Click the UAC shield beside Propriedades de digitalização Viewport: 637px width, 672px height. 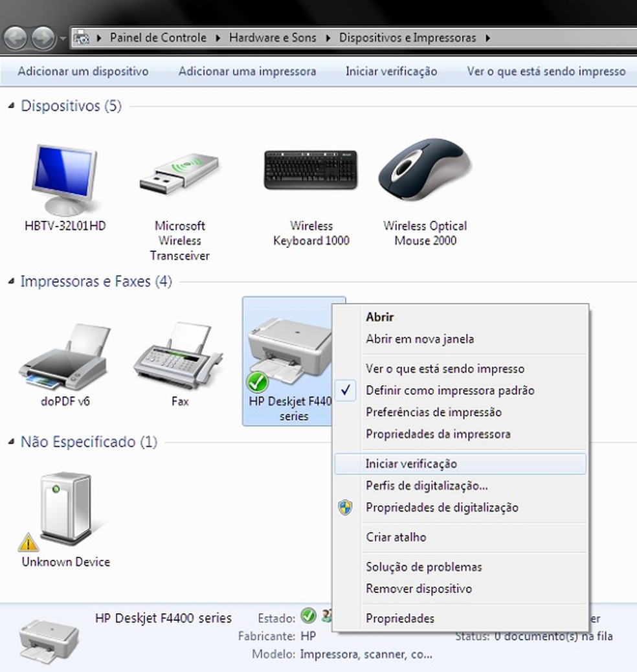[346, 508]
